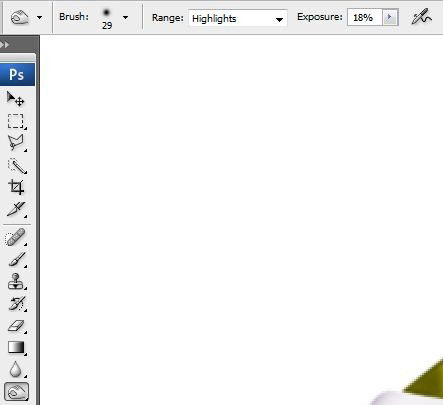Click the Range label

pyautogui.click(x=168, y=18)
